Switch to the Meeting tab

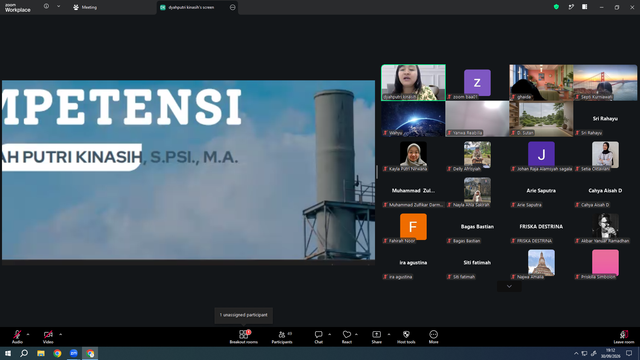coord(85,7)
